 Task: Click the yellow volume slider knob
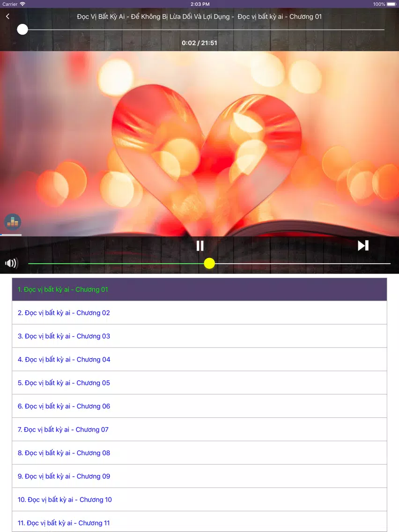coord(209,263)
